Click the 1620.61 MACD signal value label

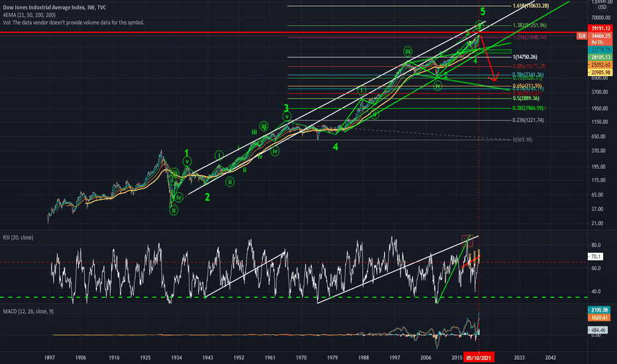599,318
